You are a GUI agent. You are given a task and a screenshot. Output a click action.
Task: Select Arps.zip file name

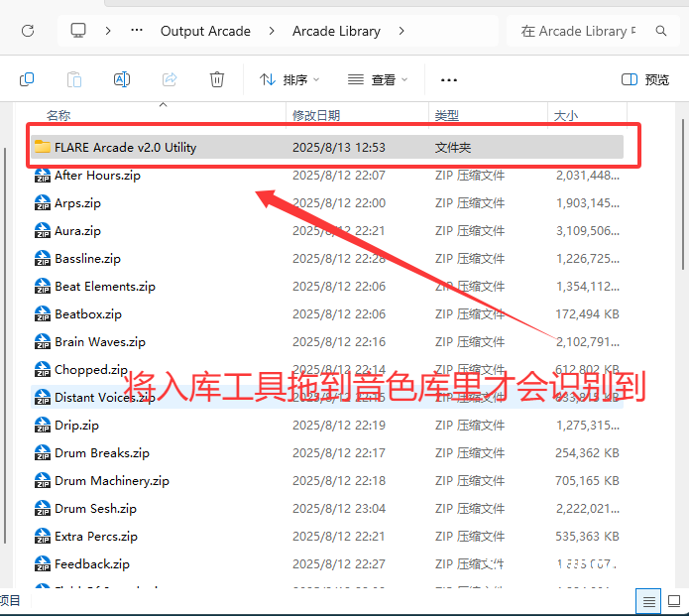click(x=77, y=203)
